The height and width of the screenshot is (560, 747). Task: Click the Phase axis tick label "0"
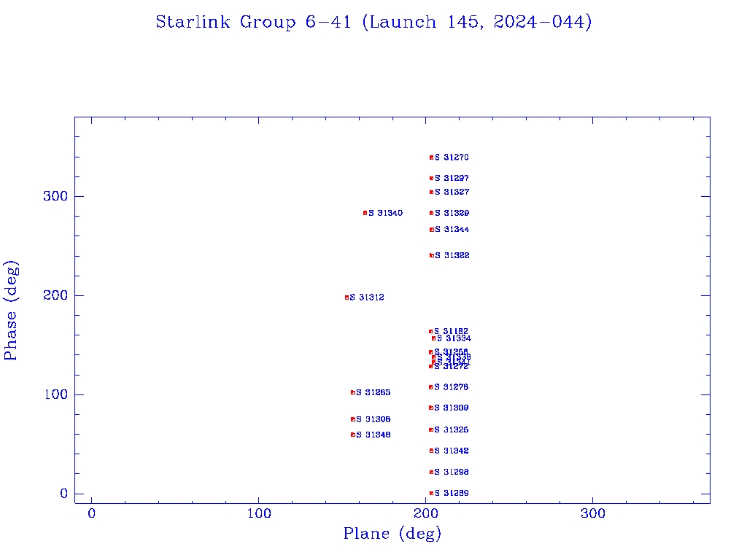pos(64,494)
